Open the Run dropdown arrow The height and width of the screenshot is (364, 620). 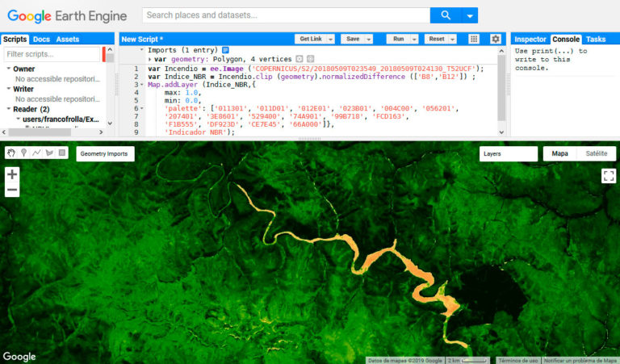coord(414,39)
